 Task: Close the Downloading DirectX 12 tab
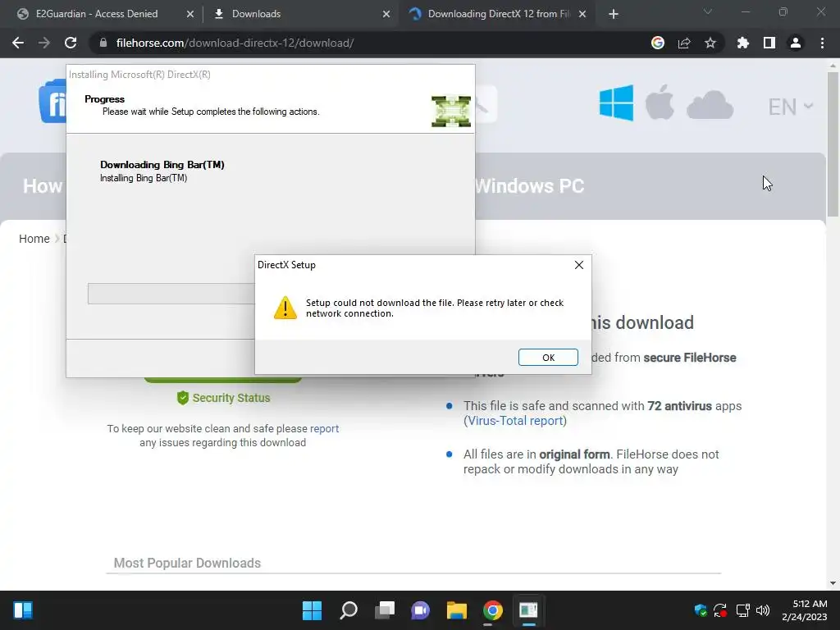tap(583, 14)
